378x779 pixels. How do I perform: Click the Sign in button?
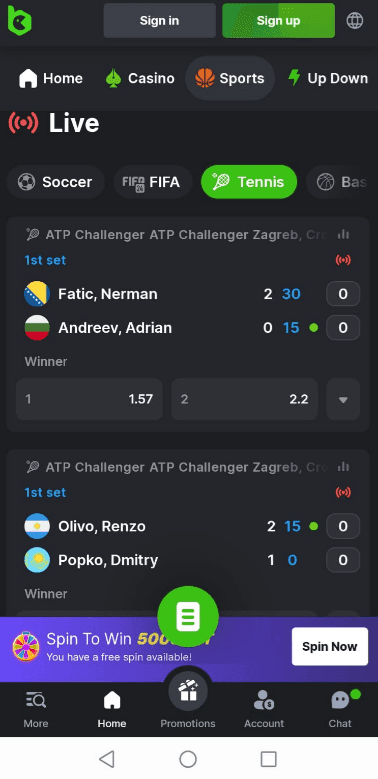point(159,20)
